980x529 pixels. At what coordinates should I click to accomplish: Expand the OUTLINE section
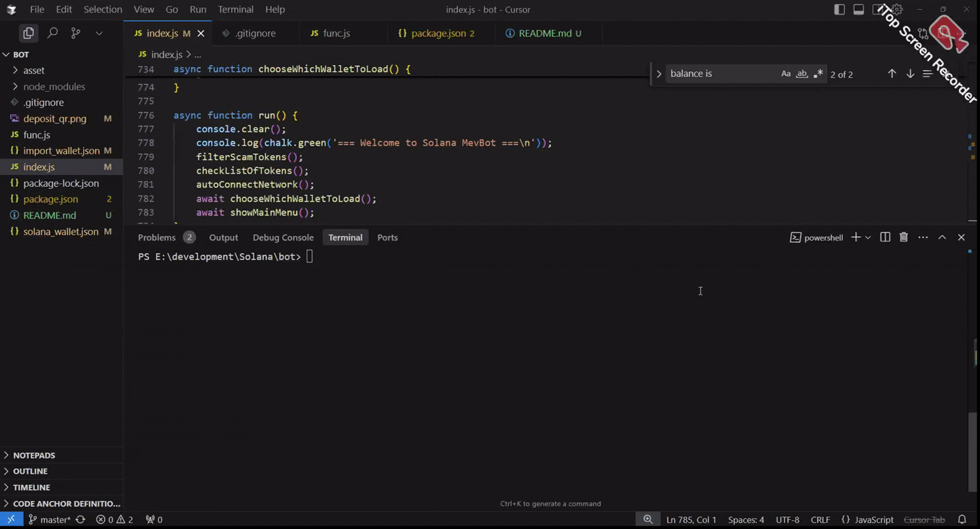click(x=30, y=471)
